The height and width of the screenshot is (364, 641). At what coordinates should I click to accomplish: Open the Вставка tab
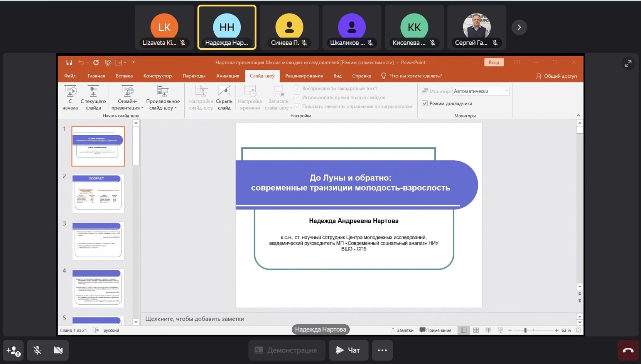coord(124,76)
